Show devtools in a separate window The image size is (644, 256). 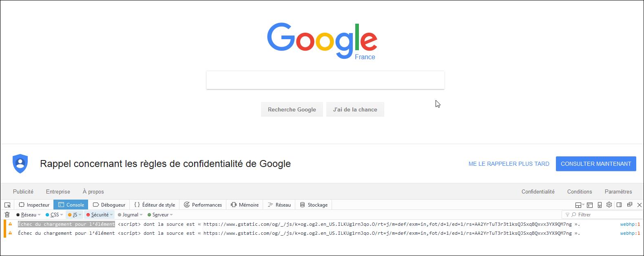click(x=629, y=205)
